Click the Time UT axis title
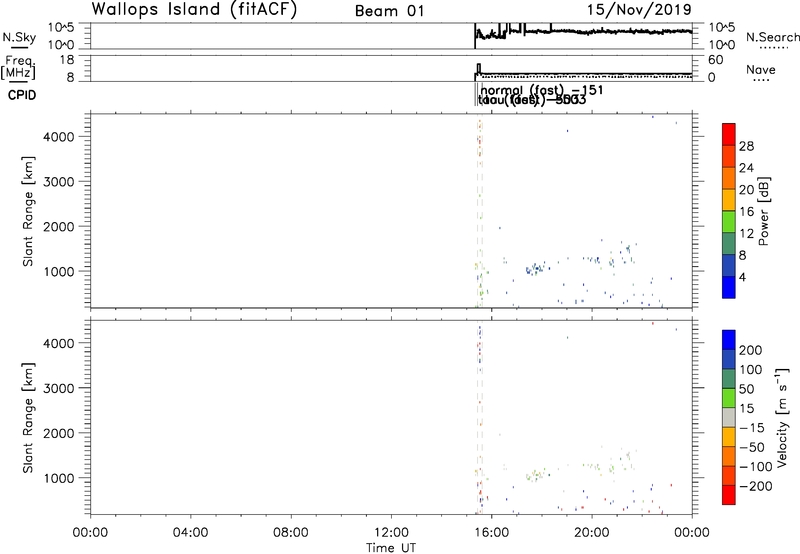This screenshot has width=800, height=554. pyautogui.click(x=391, y=548)
